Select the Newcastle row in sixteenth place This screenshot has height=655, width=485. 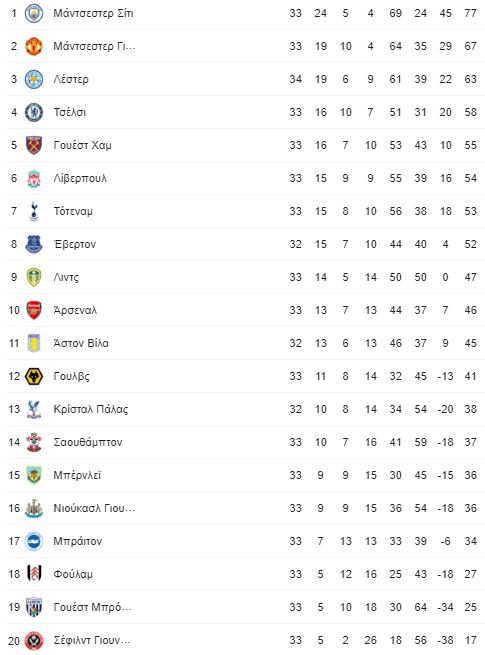click(x=244, y=508)
